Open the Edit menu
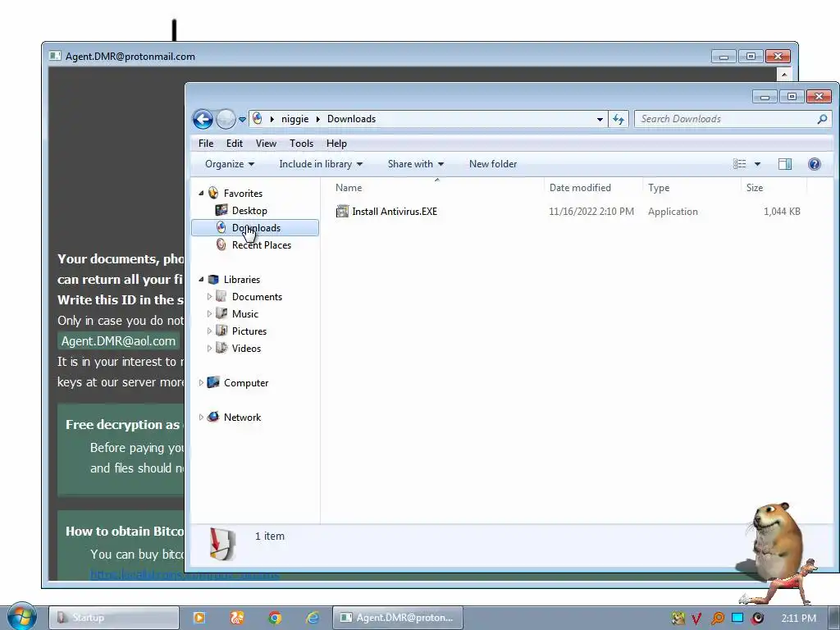 click(x=234, y=144)
